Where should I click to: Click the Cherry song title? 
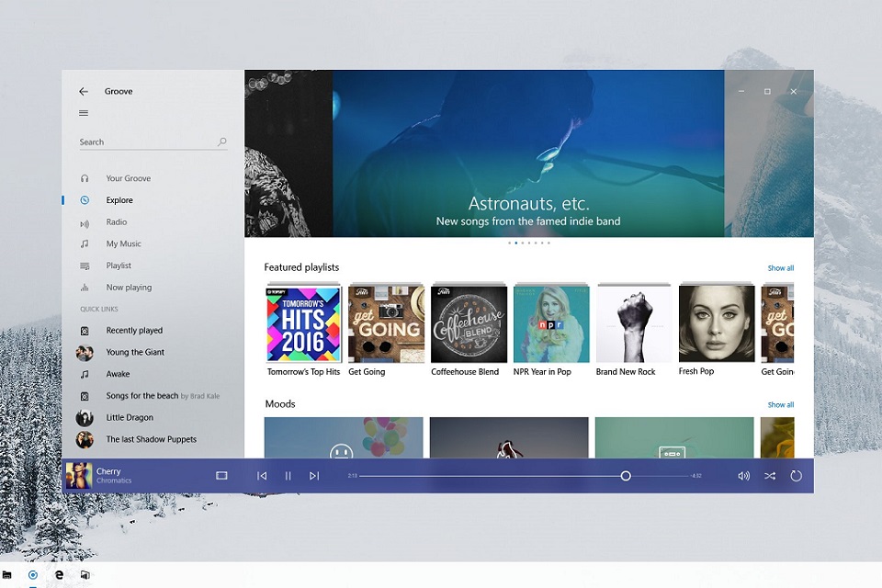coord(108,471)
